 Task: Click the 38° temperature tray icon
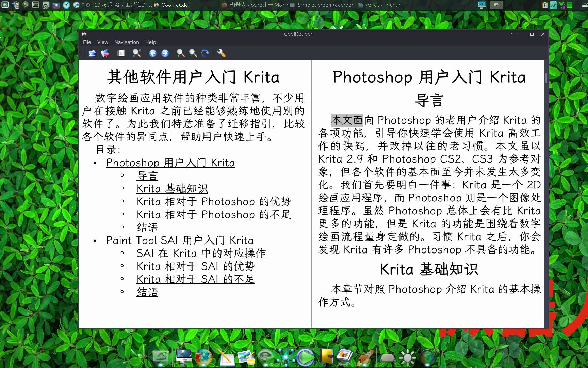coord(553,5)
